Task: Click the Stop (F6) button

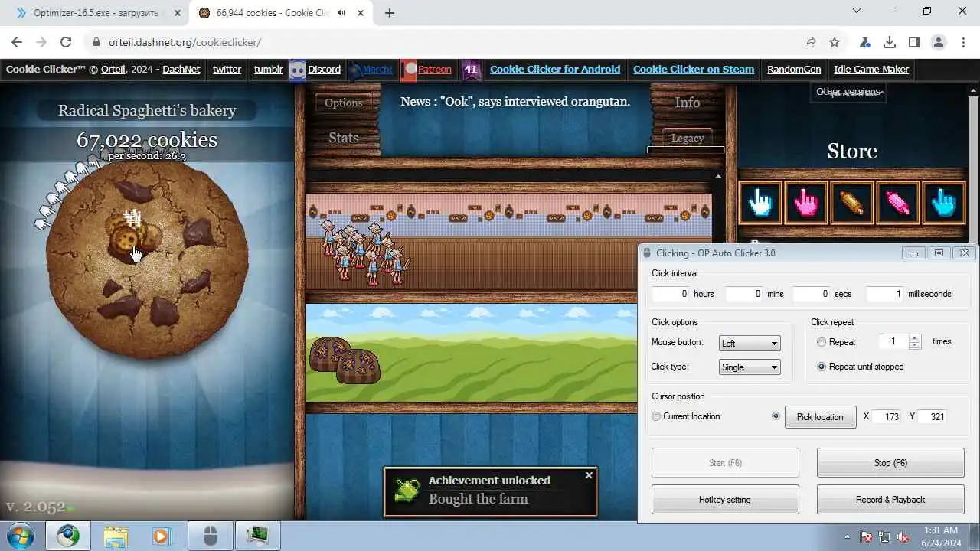Action: point(890,463)
